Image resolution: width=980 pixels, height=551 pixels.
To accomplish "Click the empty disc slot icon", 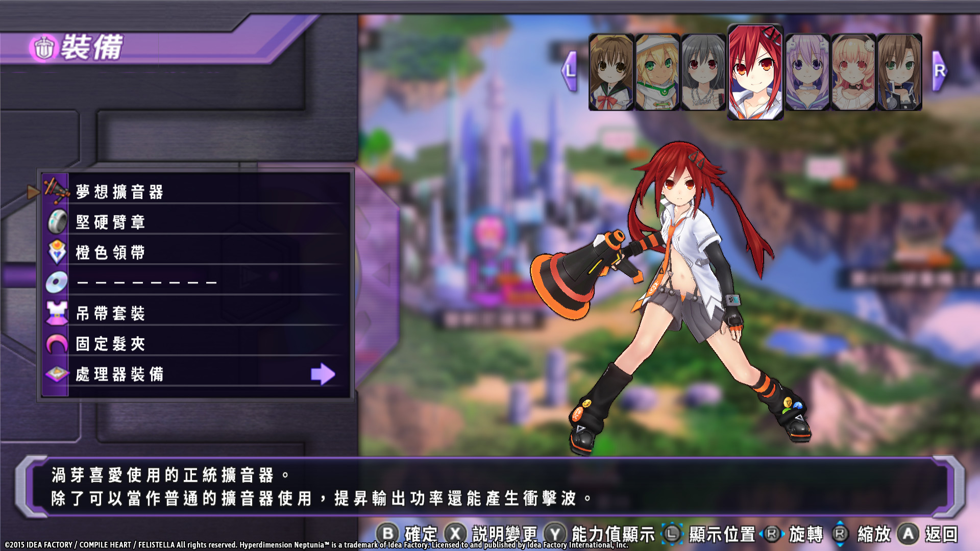I will pyautogui.click(x=57, y=282).
